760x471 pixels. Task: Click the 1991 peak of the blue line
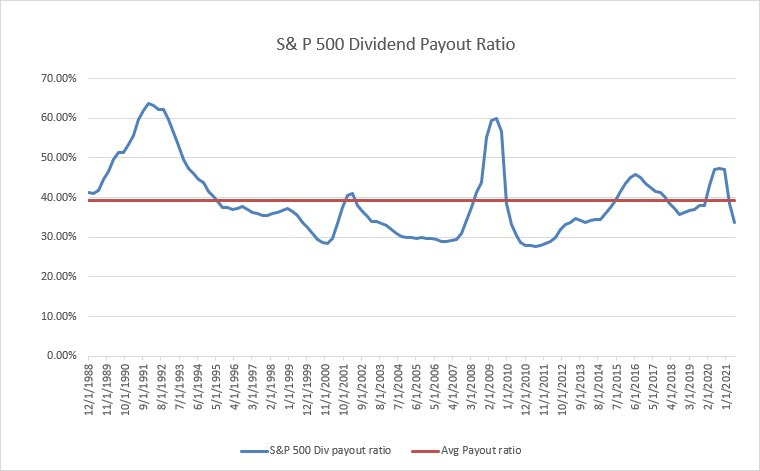pos(148,103)
